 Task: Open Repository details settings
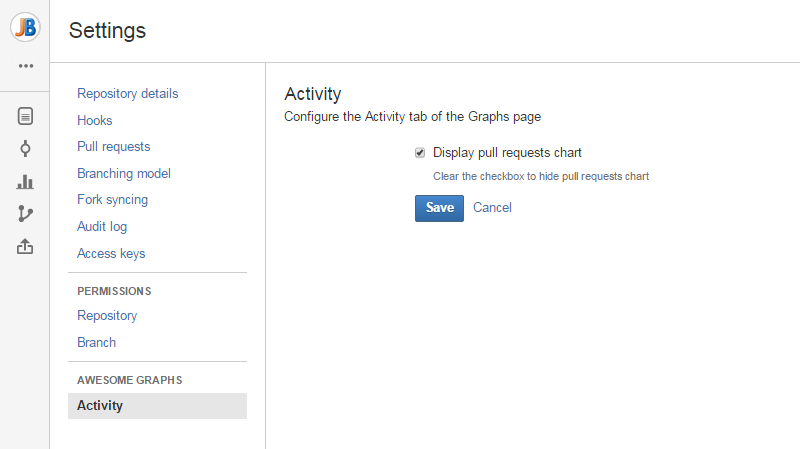pyautogui.click(x=127, y=94)
